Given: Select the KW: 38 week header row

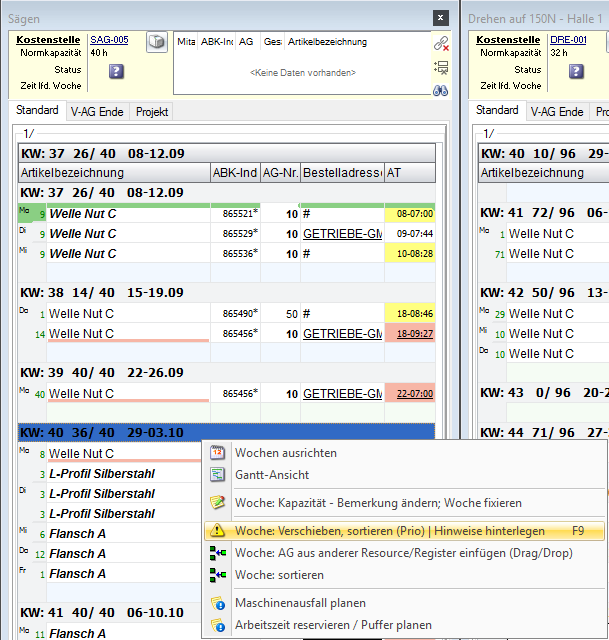Looking at the screenshot, I should pos(228,293).
